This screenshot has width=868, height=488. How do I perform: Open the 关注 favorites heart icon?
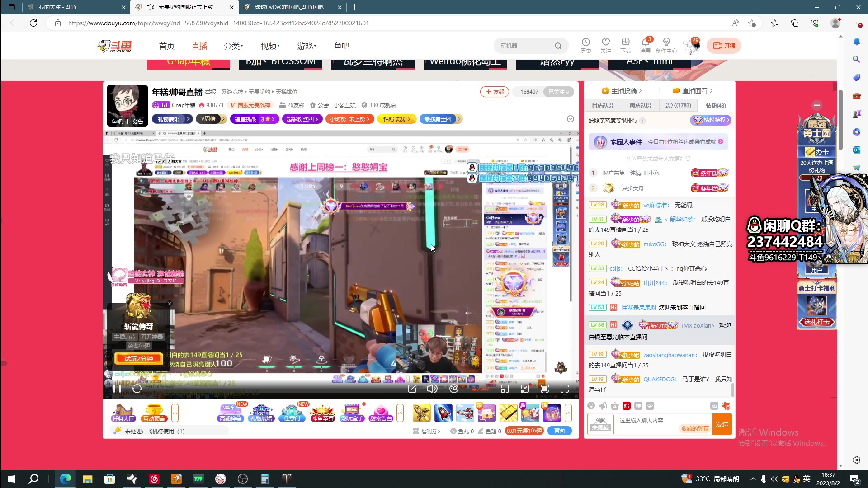coord(606,46)
